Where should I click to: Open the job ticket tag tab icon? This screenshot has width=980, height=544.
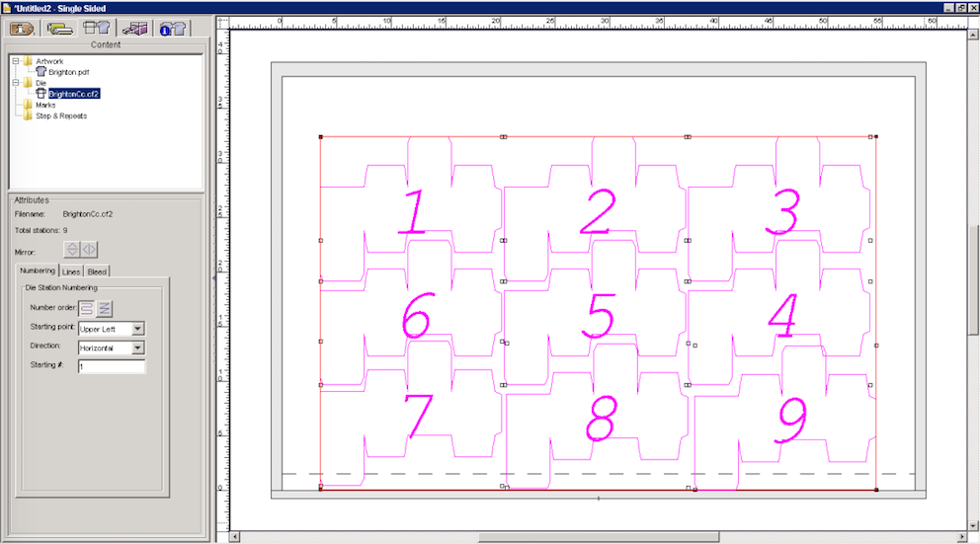tap(23, 29)
